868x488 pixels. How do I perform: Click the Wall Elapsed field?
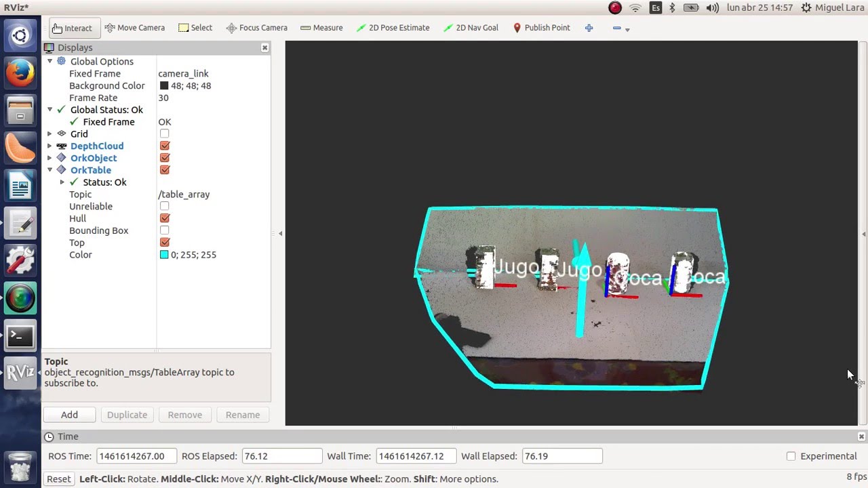[x=562, y=456]
